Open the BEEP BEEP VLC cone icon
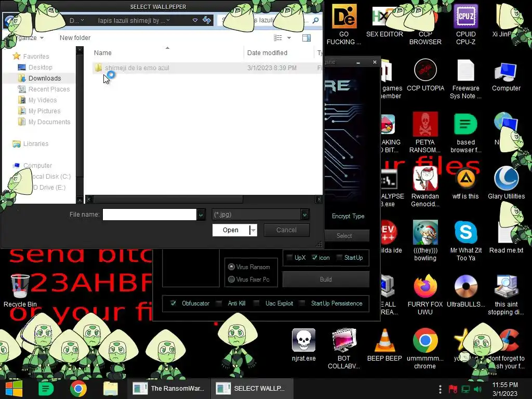The width and height of the screenshot is (532, 399). point(384,340)
